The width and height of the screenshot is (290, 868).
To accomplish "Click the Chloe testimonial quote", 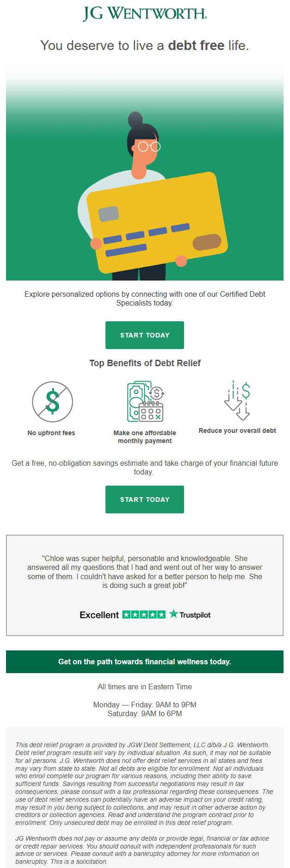I will point(145,572).
